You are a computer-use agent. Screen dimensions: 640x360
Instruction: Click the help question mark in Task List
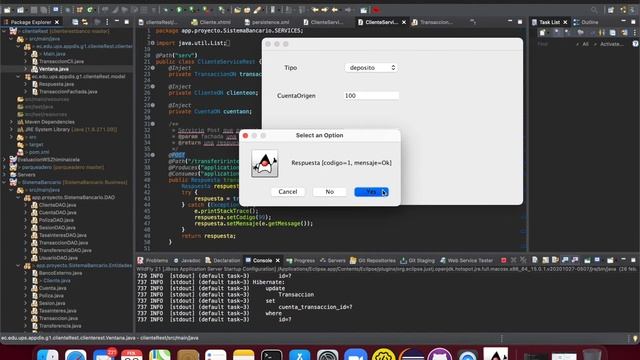tap(635, 44)
